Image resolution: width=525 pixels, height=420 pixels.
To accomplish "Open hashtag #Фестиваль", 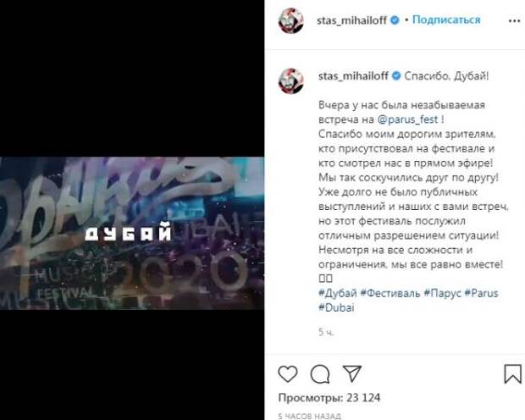I will pyautogui.click(x=390, y=293).
